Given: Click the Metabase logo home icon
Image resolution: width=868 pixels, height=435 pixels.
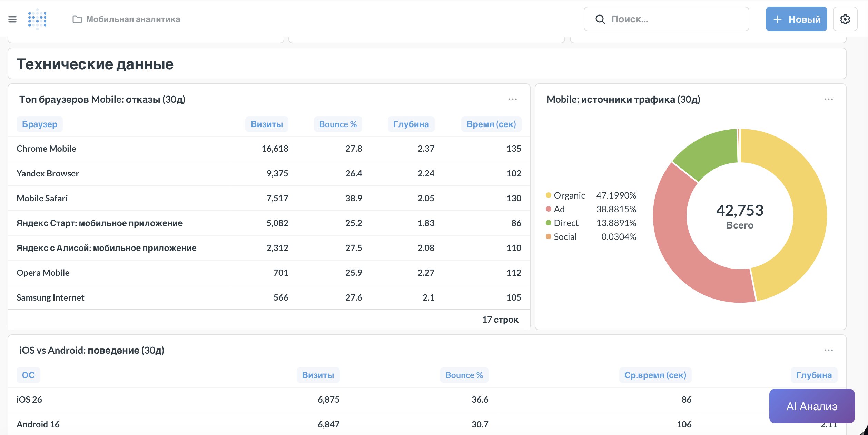Looking at the screenshot, I should (37, 19).
